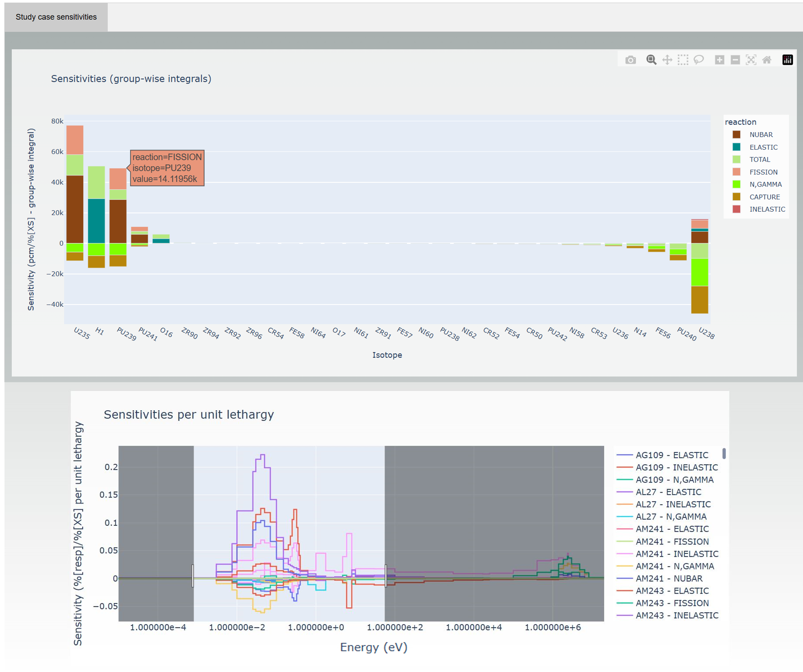Toggle the INELASTIC reaction legend entry

click(x=767, y=209)
